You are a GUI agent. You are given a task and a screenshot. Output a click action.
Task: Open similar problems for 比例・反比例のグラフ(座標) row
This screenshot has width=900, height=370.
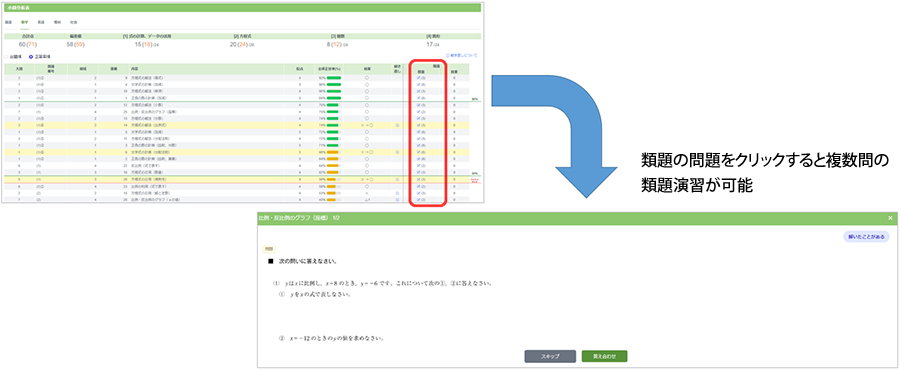(421, 112)
